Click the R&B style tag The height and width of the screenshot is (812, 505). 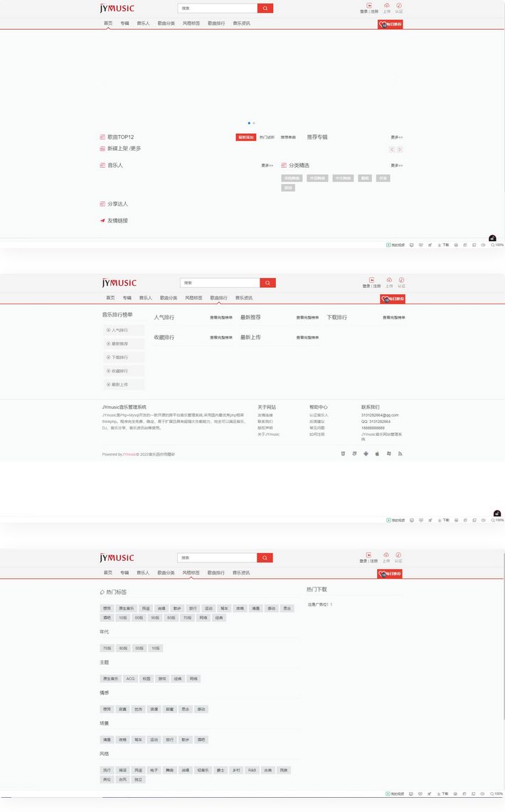(x=252, y=770)
